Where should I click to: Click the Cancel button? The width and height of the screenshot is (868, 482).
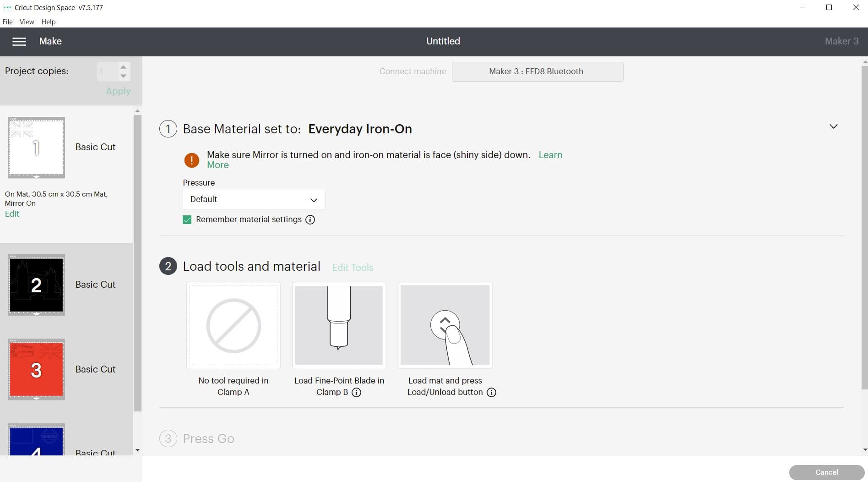tap(827, 472)
